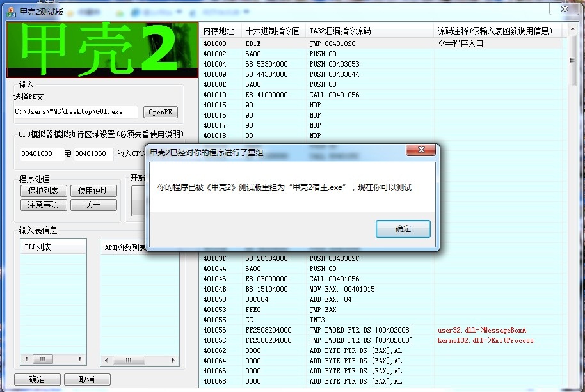
Task: Click the CALL 00401056 at address 401010
Action: click(334, 95)
